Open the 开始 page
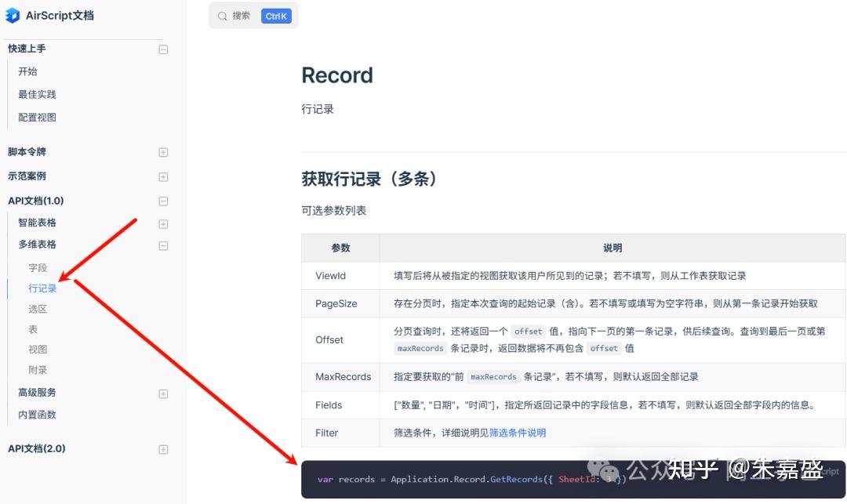 [x=27, y=71]
